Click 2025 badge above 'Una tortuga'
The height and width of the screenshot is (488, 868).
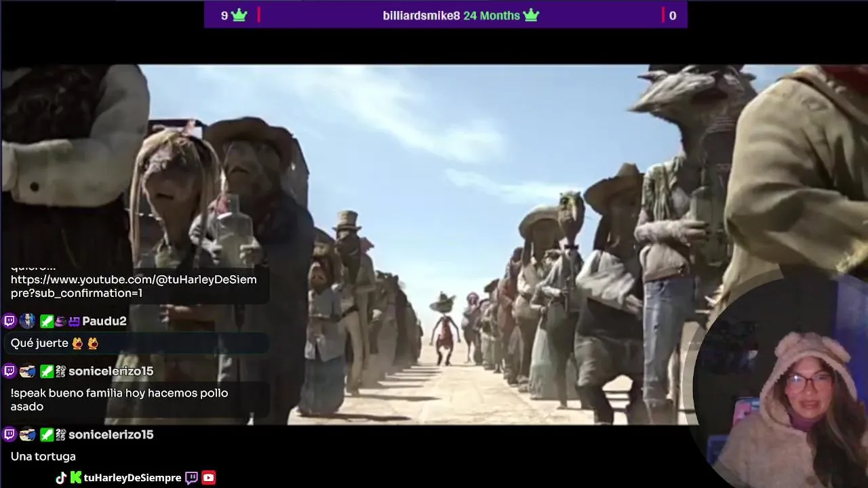tap(60, 434)
